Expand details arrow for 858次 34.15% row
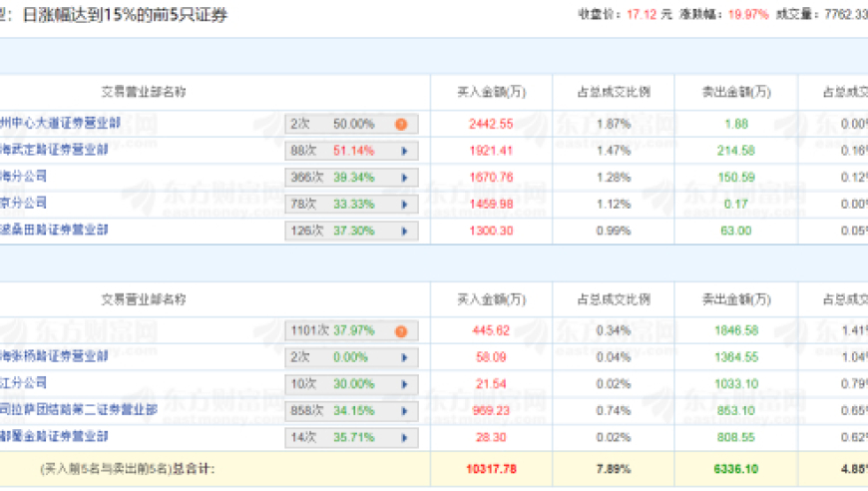Viewport: 868px width, 491px height. [403, 410]
